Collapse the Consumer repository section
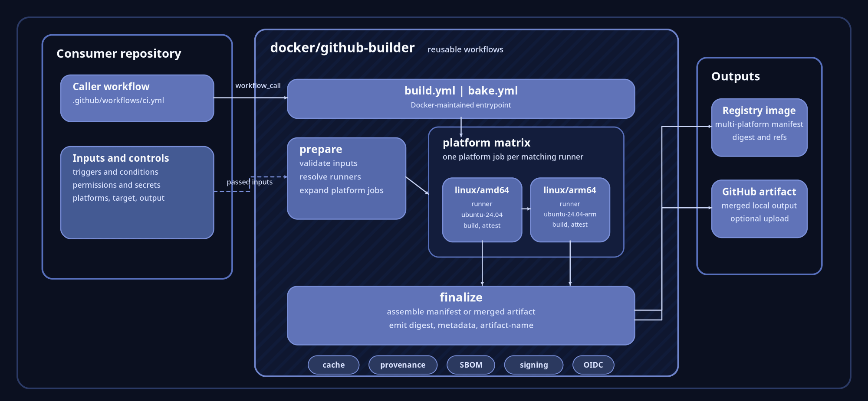868x401 pixels. click(119, 53)
